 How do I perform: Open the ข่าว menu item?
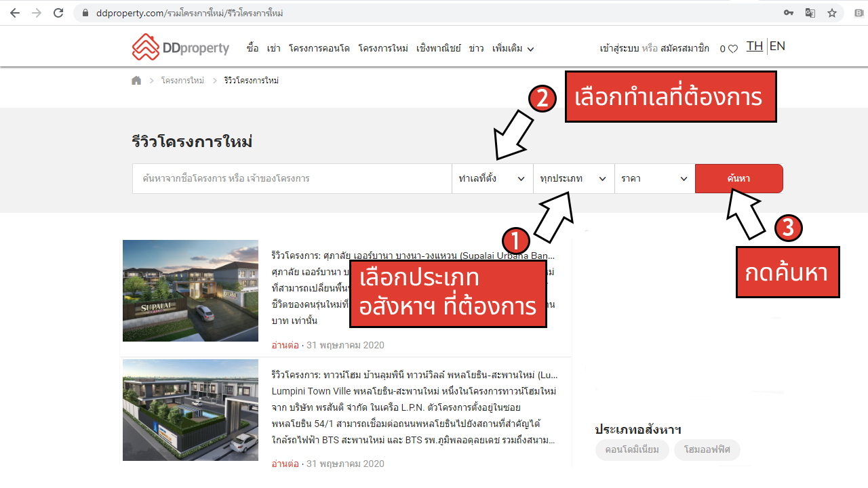476,48
